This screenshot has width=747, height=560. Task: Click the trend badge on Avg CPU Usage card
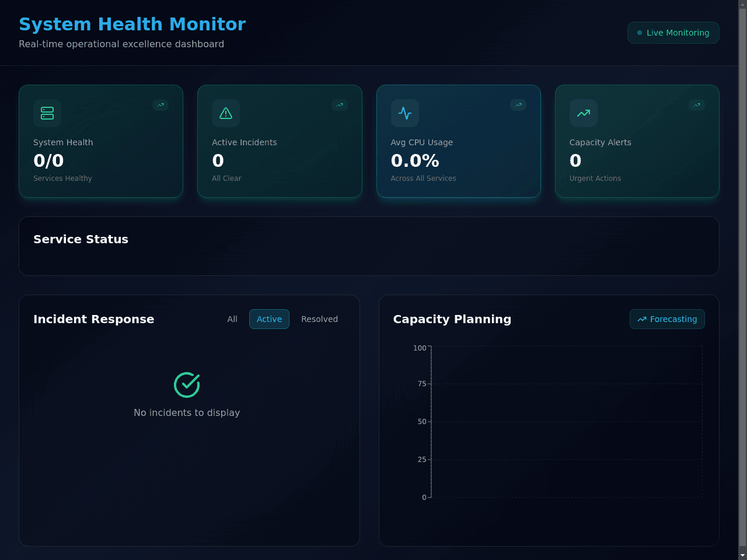click(518, 105)
